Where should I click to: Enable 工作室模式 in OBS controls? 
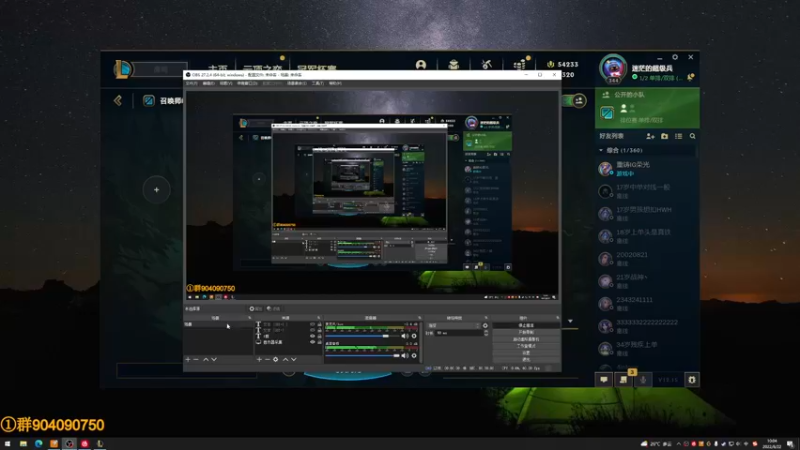tap(526, 346)
